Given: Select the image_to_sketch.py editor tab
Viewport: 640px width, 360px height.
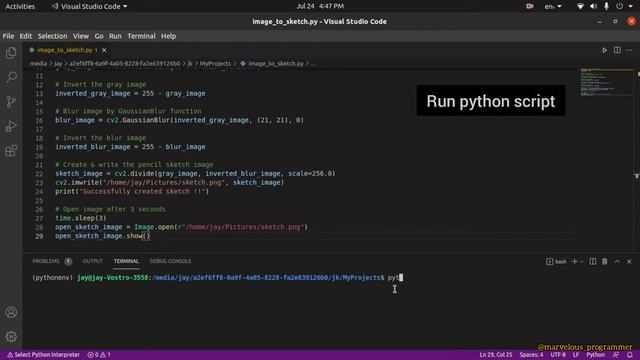Looking at the screenshot, I should tap(64, 50).
